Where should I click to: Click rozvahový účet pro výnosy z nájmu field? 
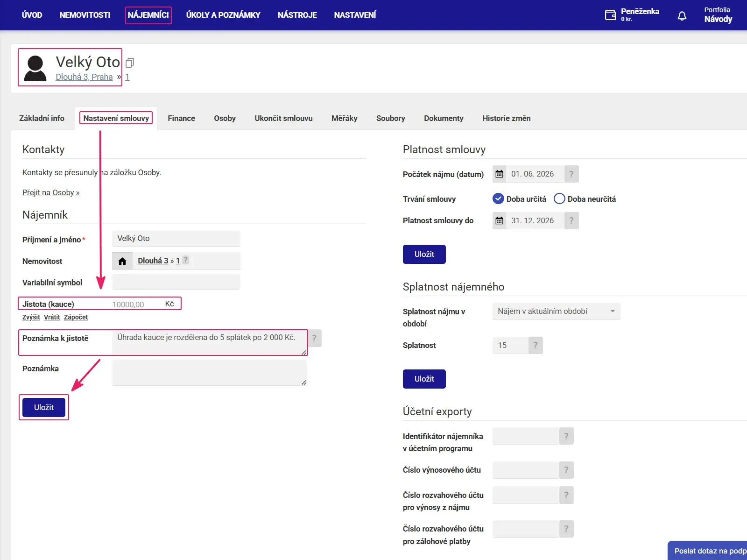tap(526, 495)
